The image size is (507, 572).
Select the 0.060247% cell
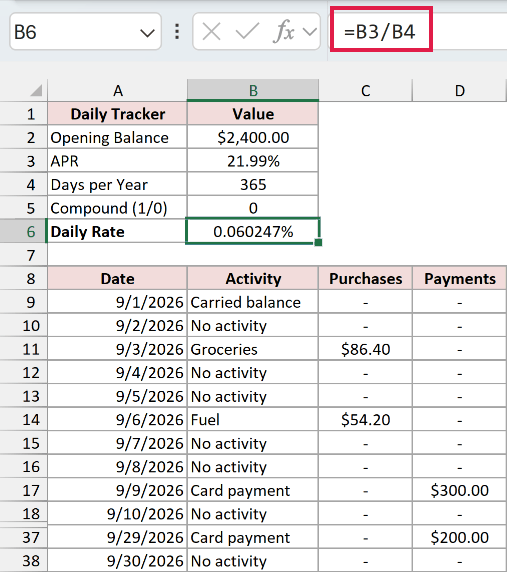pyautogui.click(x=253, y=232)
